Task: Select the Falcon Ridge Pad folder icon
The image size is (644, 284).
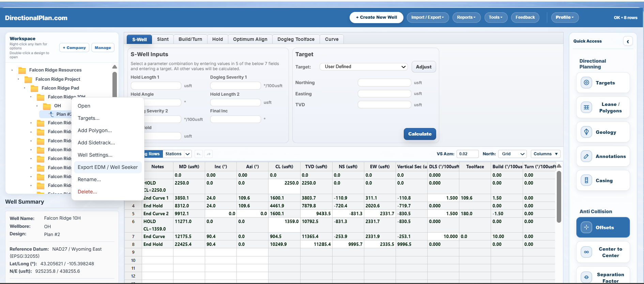Action: click(34, 88)
